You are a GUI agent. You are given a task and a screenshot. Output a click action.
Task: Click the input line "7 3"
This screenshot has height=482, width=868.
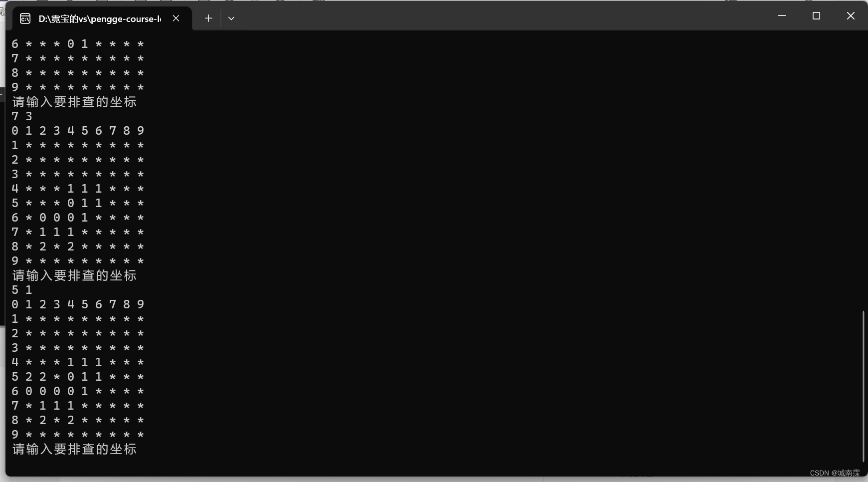point(22,116)
